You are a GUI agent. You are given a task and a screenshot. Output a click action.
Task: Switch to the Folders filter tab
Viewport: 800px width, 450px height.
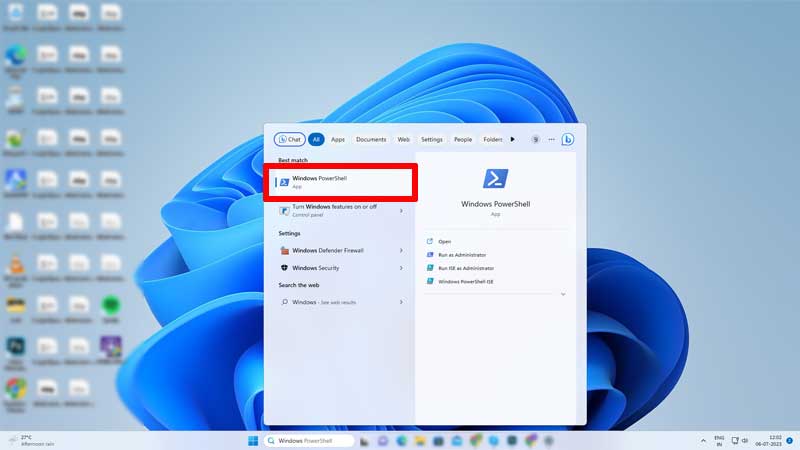pos(493,139)
